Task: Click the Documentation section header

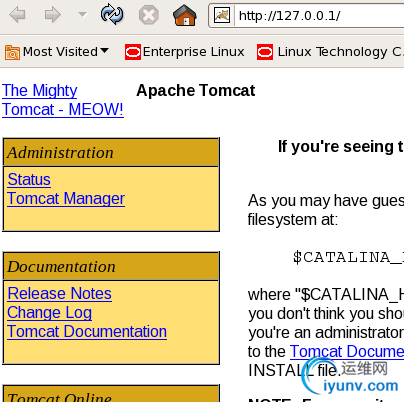Action: (111, 267)
